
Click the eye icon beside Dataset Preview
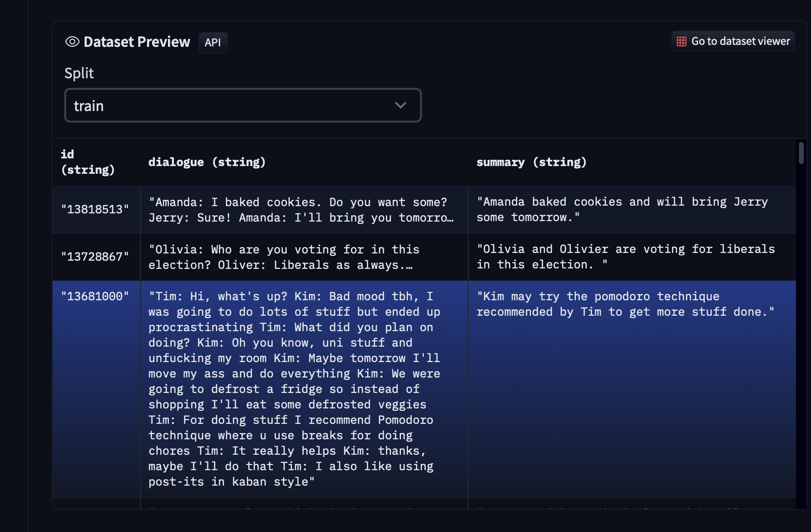pos(72,42)
